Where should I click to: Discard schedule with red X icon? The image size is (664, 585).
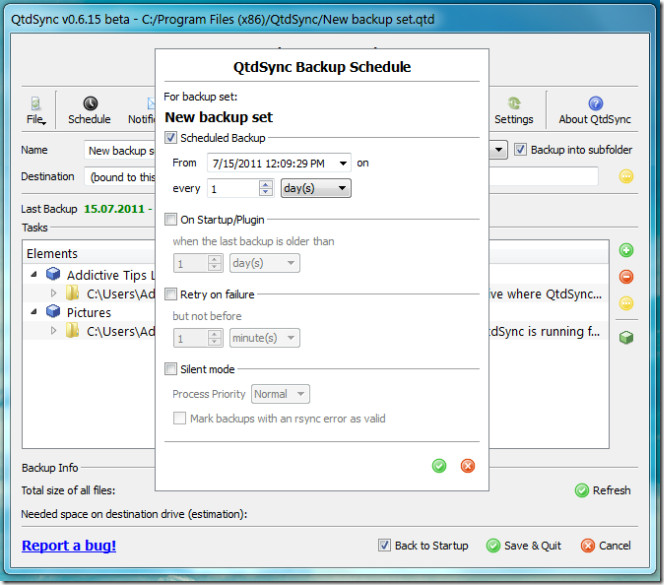point(468,466)
